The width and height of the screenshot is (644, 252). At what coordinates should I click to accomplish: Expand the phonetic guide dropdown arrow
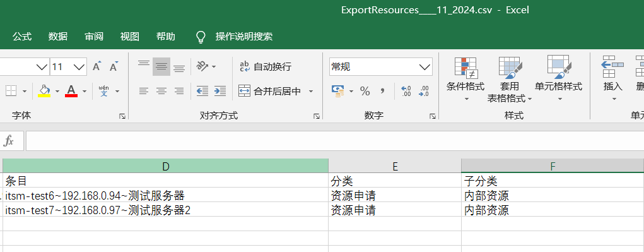[x=117, y=91]
